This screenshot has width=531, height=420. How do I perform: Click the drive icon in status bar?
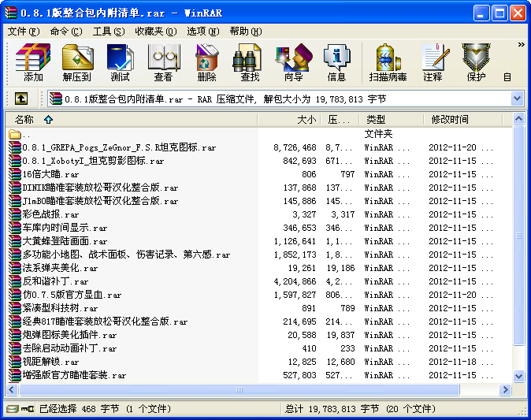(12, 409)
